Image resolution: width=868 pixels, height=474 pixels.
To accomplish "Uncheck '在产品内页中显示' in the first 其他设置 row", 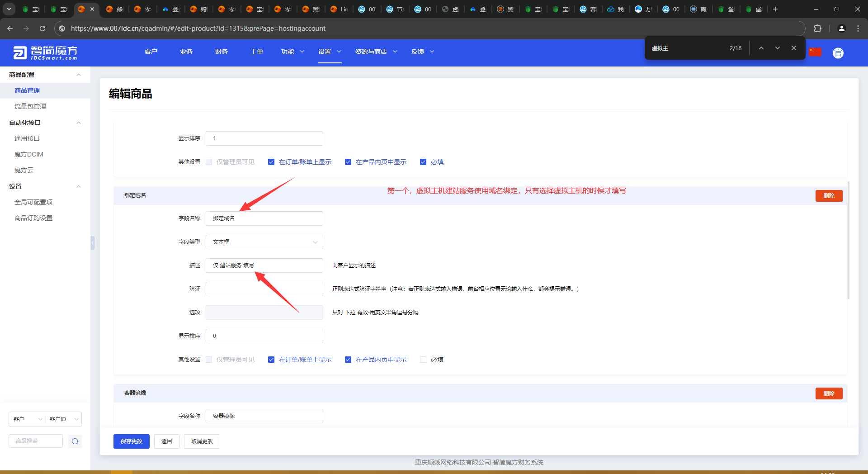I will [348, 162].
